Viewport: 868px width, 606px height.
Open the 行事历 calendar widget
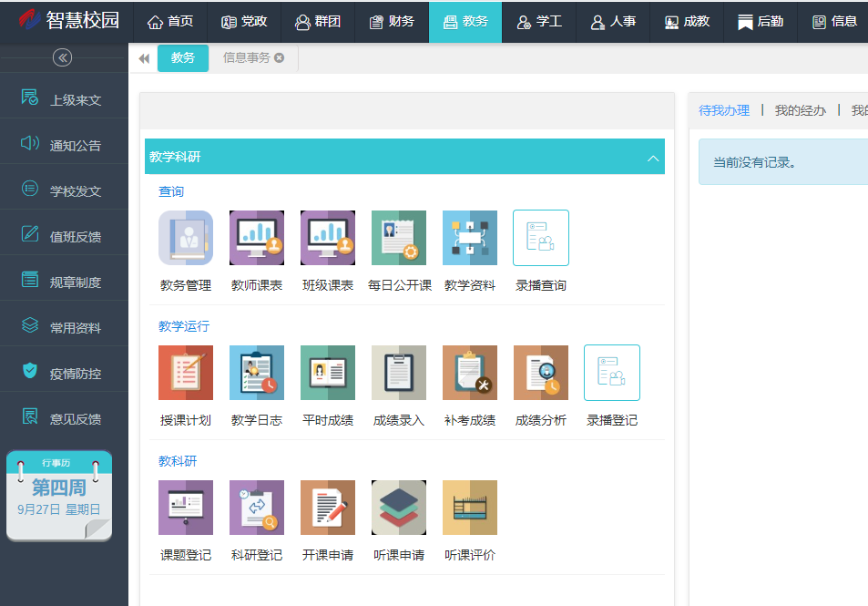click(59, 495)
